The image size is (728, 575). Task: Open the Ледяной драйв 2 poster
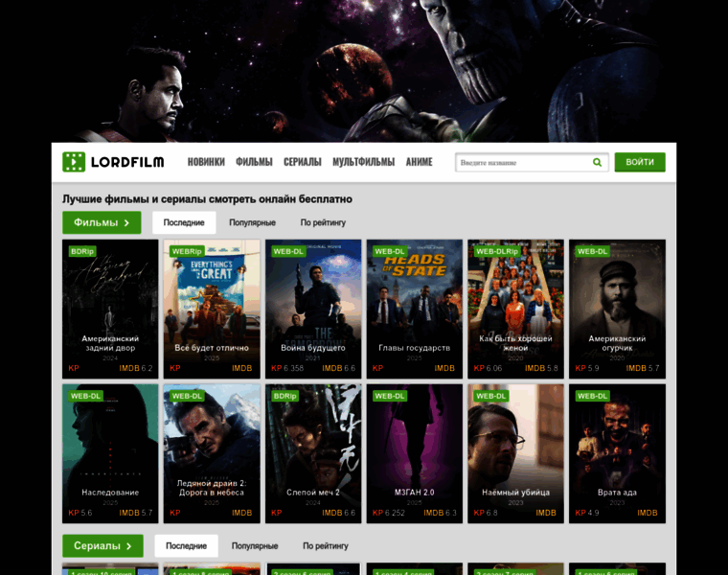tap(212, 453)
